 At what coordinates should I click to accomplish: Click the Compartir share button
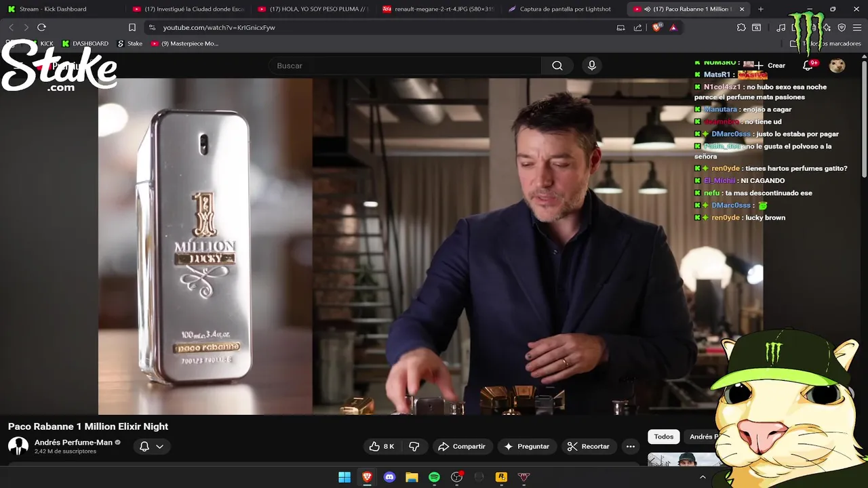[462, 446]
